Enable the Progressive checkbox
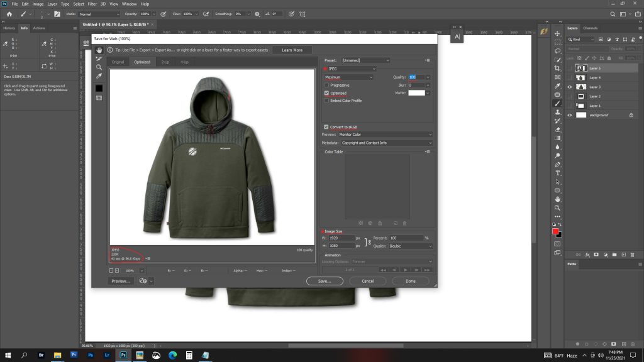The image size is (644, 362). coord(327,85)
